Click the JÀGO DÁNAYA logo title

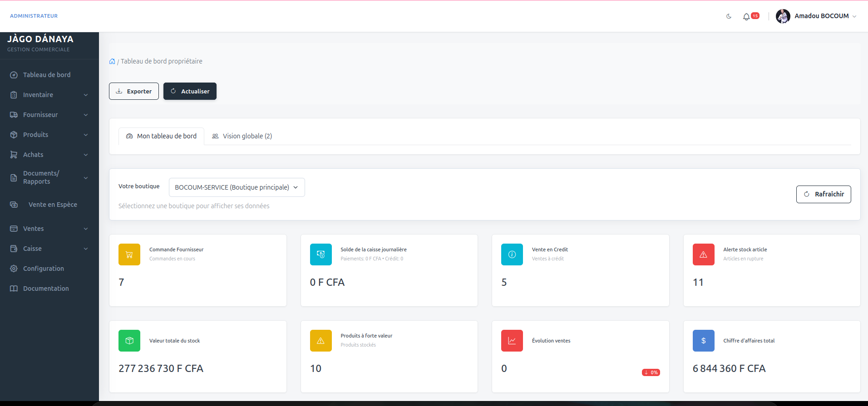pyautogui.click(x=40, y=39)
